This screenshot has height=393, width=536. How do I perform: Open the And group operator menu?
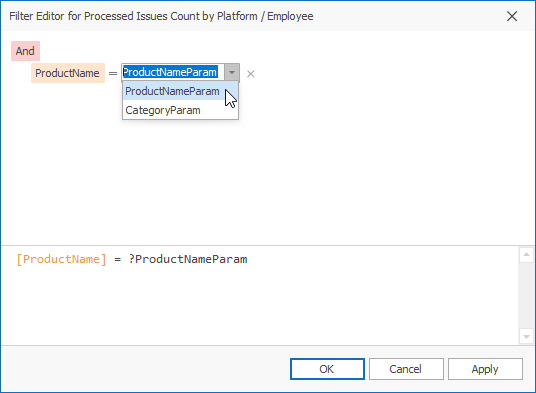coord(25,51)
